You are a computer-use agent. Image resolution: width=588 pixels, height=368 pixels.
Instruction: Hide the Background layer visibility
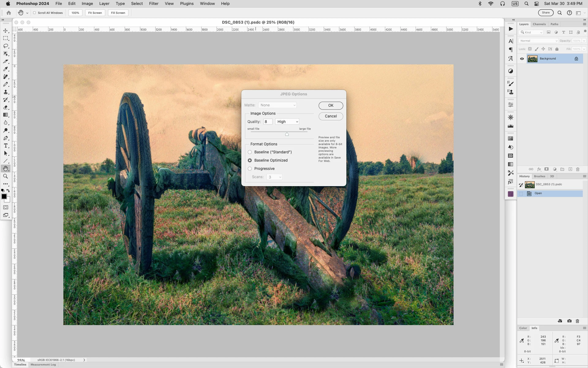(x=522, y=59)
